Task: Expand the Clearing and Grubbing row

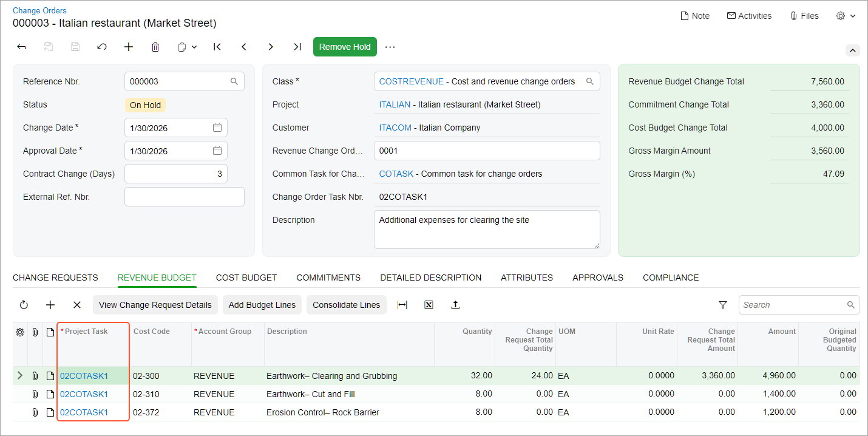Action: (x=19, y=376)
